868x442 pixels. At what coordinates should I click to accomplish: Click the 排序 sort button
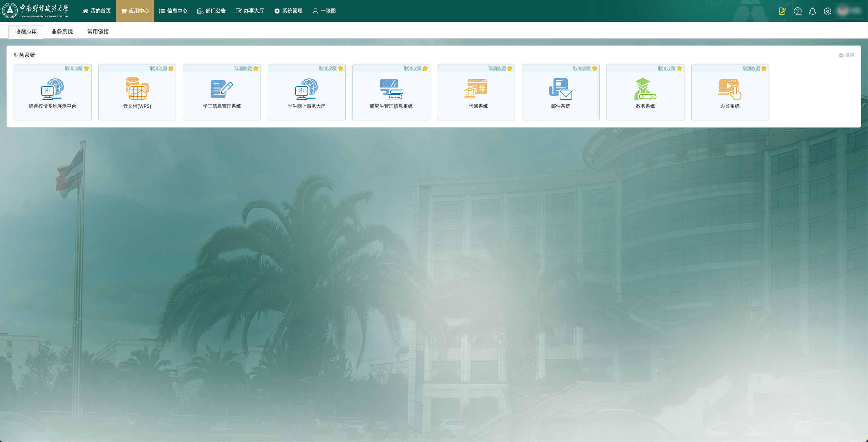846,55
